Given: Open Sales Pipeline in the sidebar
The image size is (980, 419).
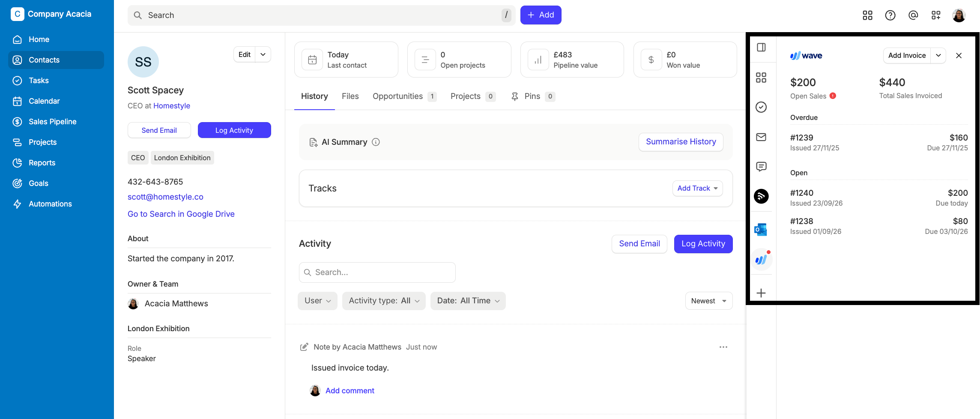Looking at the screenshot, I should pyautogui.click(x=56, y=122).
